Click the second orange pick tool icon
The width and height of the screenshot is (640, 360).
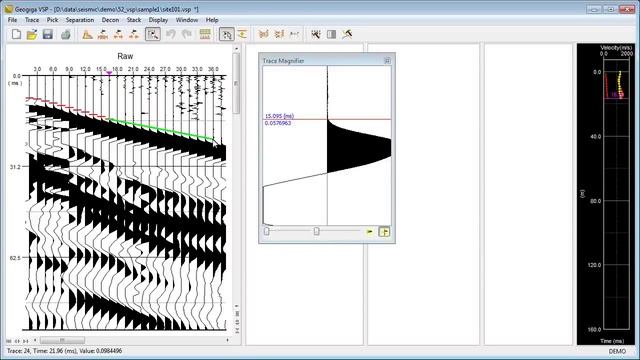102,34
